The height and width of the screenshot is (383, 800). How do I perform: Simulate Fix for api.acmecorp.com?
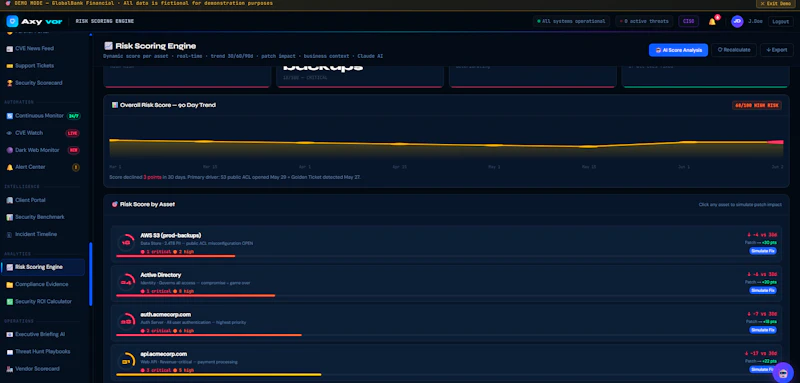(763, 369)
